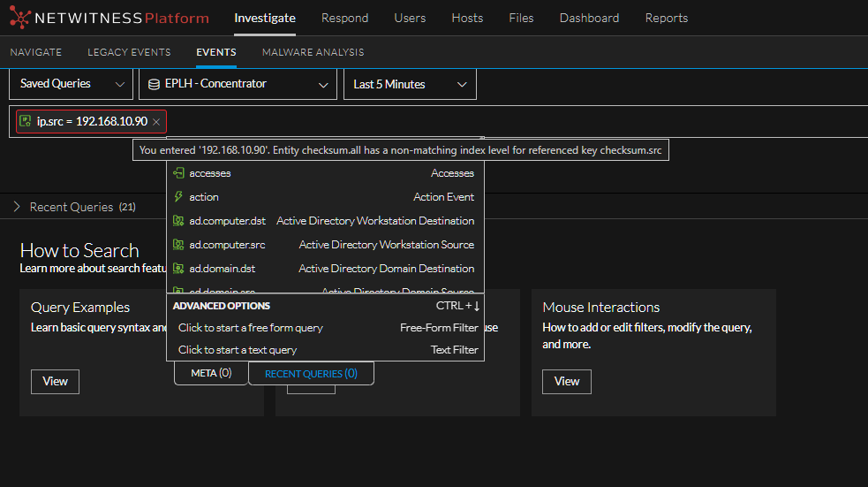
Task: Switch to the Recent Queries (0) tab
Action: 311,374
